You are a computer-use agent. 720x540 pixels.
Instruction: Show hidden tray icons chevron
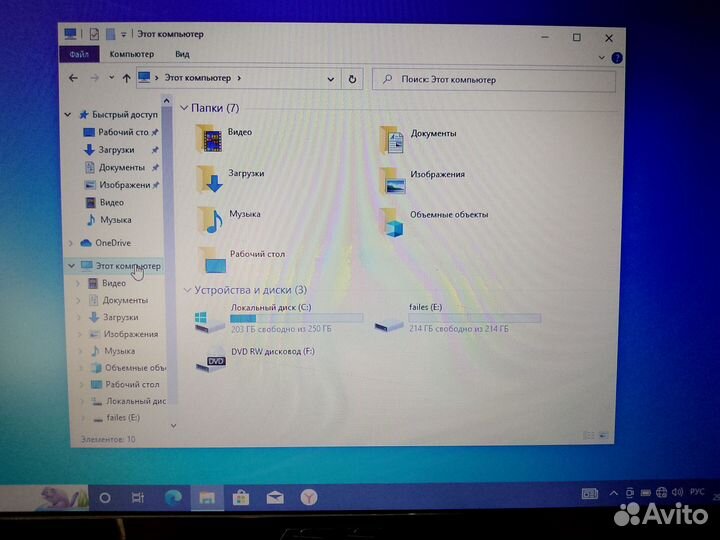tap(613, 494)
